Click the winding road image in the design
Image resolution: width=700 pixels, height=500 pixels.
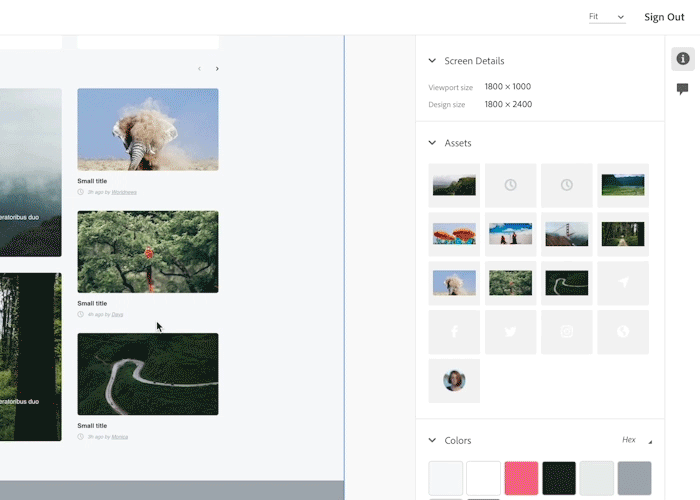click(148, 374)
